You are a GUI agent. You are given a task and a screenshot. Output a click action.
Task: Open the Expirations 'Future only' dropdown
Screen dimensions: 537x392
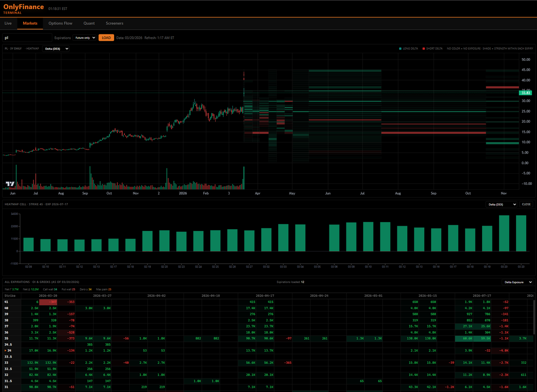pyautogui.click(x=85, y=38)
